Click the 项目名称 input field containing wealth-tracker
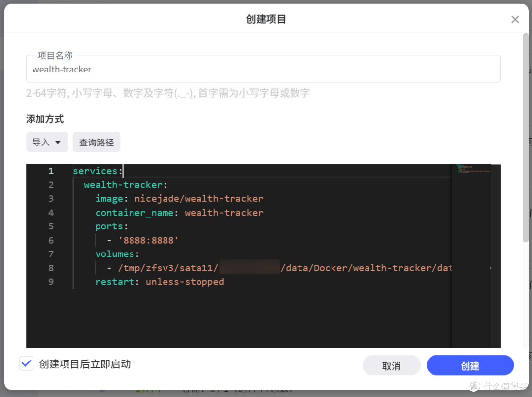532x397 pixels. coord(263,69)
